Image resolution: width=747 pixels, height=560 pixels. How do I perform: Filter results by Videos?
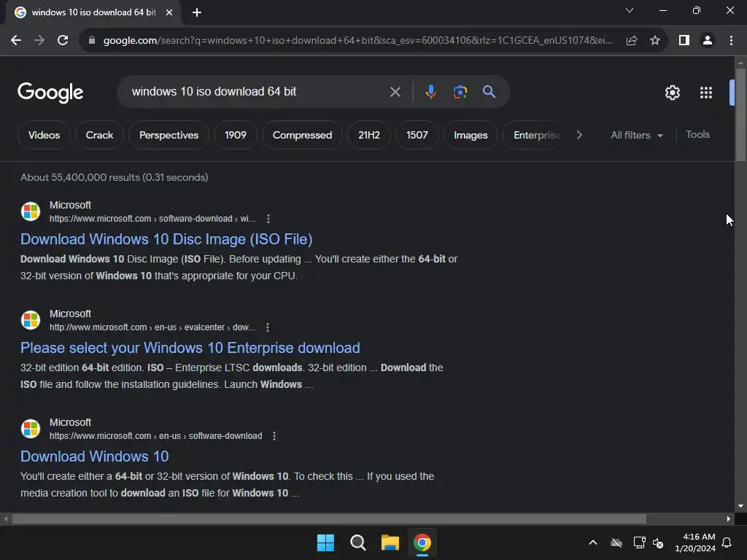tap(44, 135)
